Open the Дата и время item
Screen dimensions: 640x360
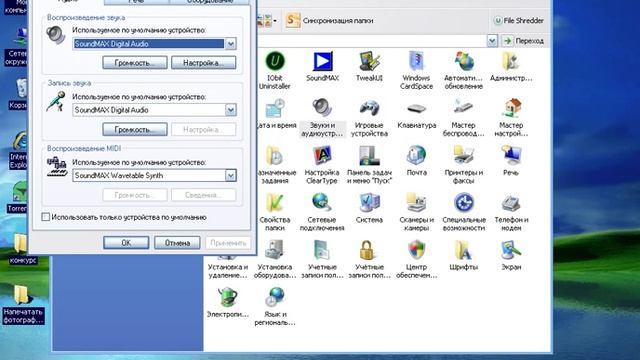[276, 114]
